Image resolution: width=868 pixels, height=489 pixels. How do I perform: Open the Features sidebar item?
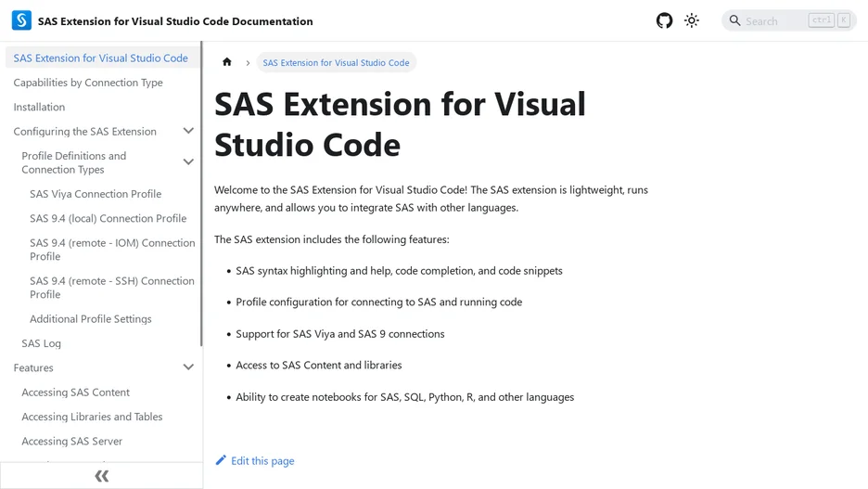click(33, 367)
